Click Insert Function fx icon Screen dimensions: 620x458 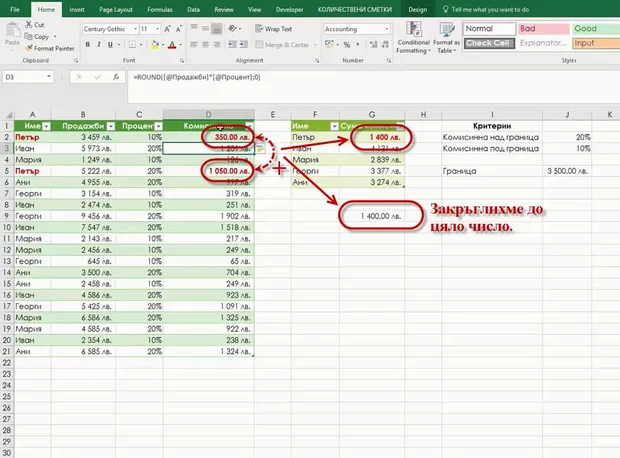click(x=116, y=77)
